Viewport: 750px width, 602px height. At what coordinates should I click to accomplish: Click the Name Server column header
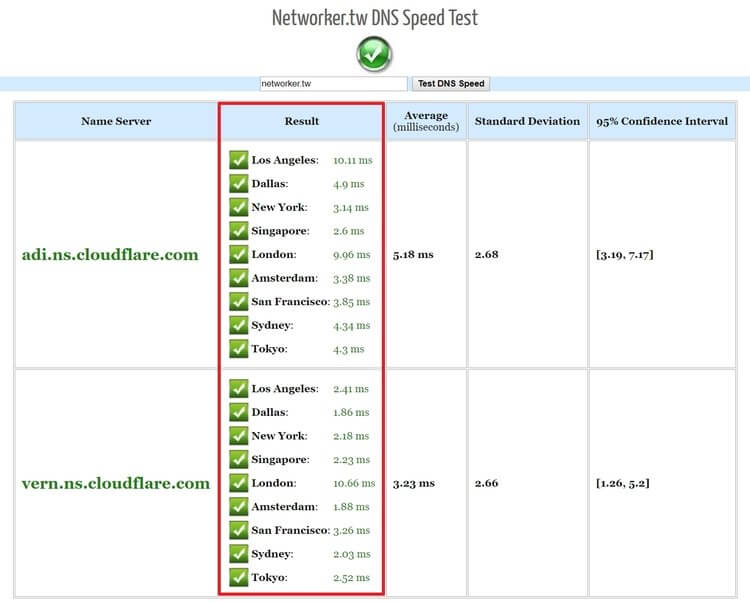pyautogui.click(x=116, y=121)
